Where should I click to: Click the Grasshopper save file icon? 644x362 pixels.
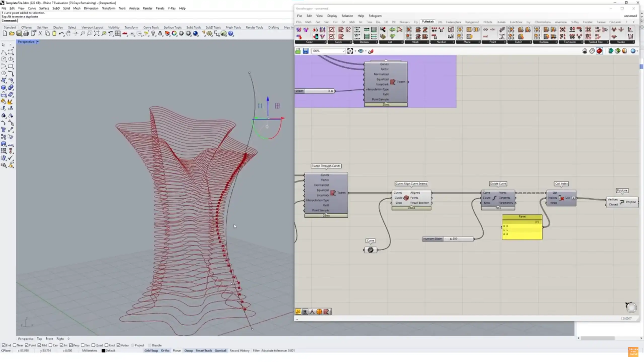click(x=305, y=51)
